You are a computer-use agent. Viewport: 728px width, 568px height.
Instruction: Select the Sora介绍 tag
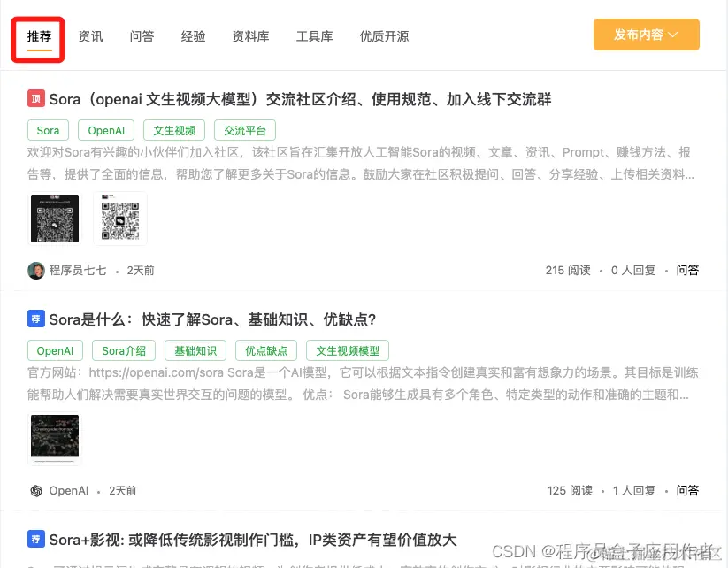(124, 350)
